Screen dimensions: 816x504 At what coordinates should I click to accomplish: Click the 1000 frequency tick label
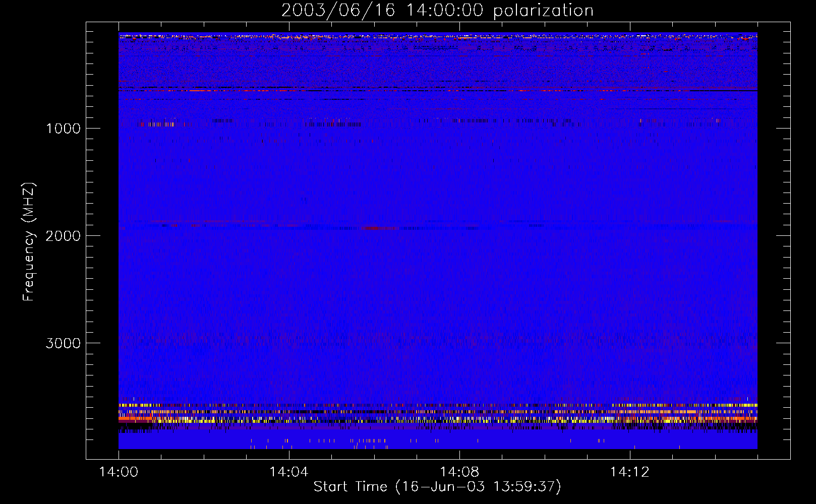63,129
